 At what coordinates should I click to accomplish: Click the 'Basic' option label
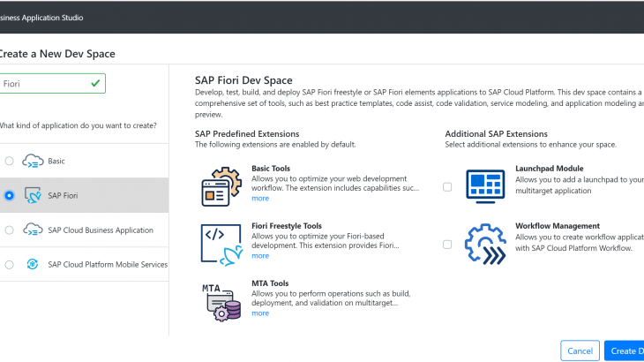[x=56, y=161]
